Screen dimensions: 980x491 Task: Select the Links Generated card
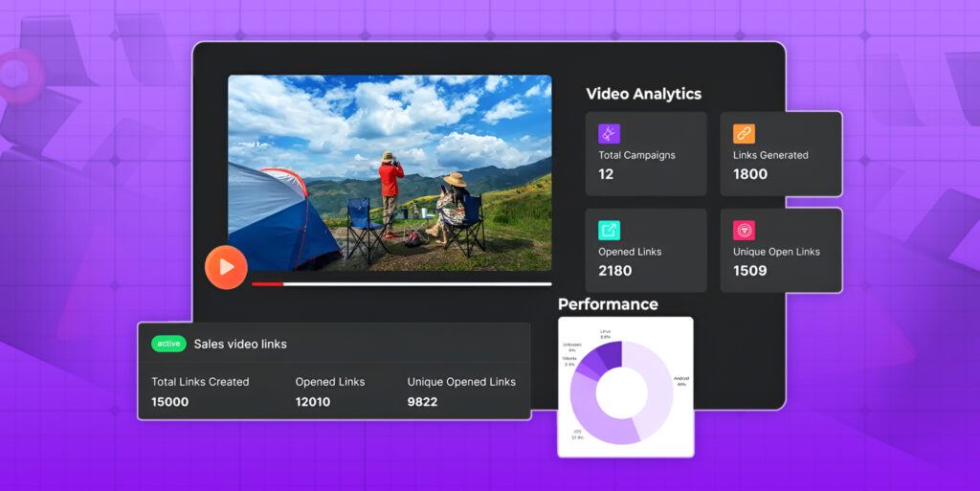(x=781, y=154)
